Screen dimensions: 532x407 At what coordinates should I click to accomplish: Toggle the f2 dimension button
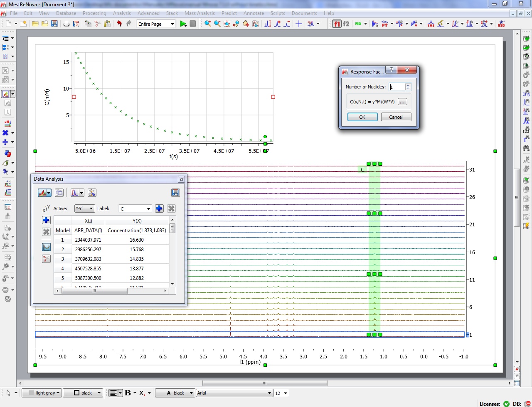point(346,24)
